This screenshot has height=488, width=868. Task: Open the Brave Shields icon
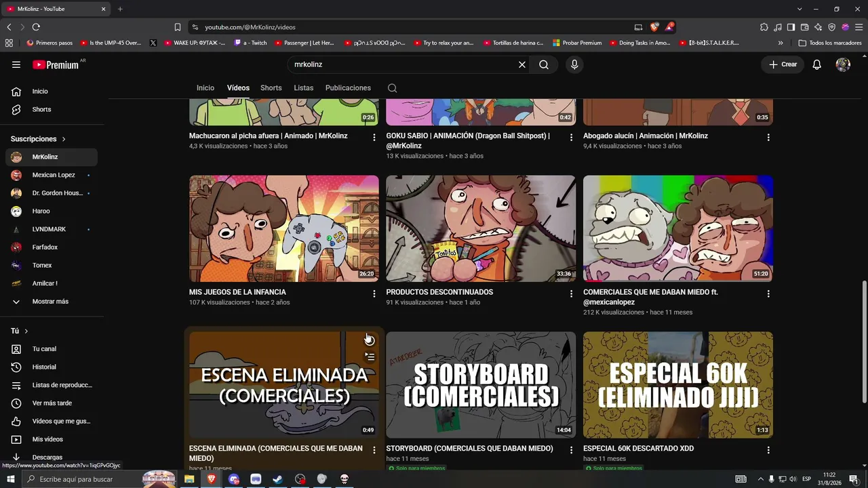(x=654, y=27)
